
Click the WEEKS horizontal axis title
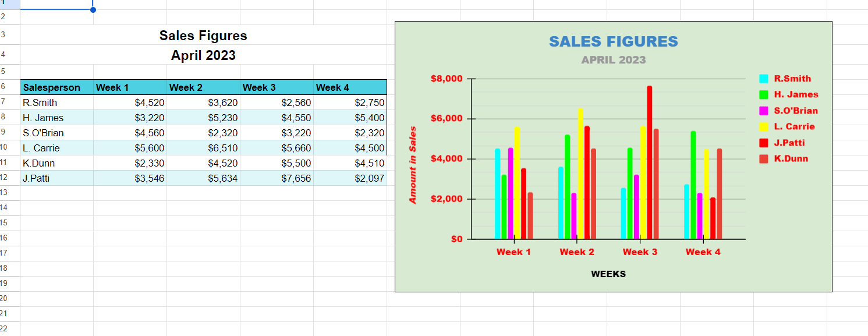pyautogui.click(x=608, y=274)
